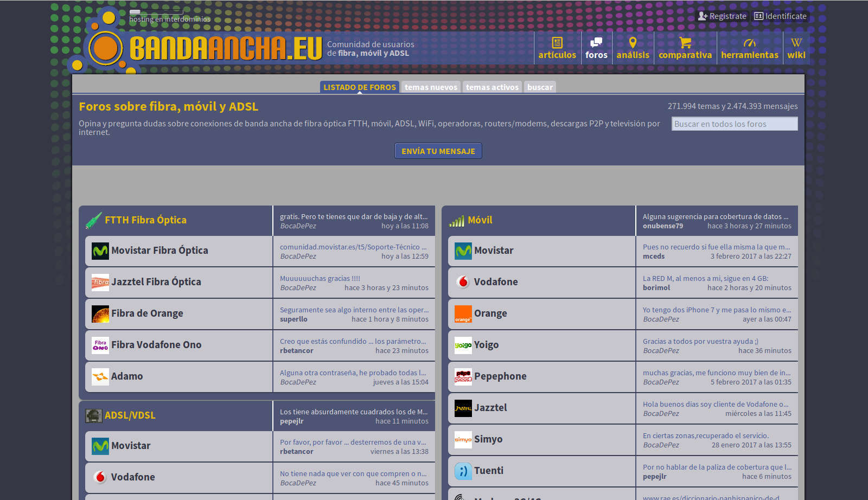Open the buscar tab
Screen dimensions: 868x500
pos(540,87)
